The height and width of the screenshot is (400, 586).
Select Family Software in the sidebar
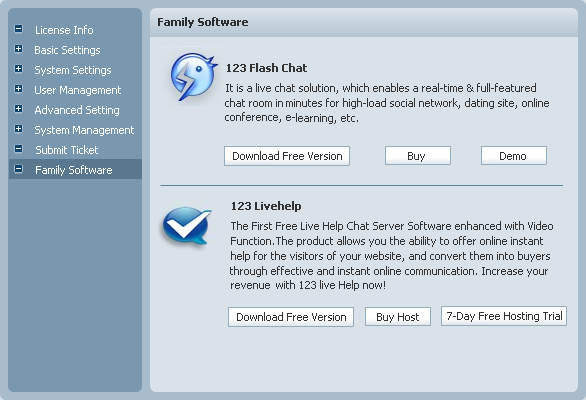[74, 170]
